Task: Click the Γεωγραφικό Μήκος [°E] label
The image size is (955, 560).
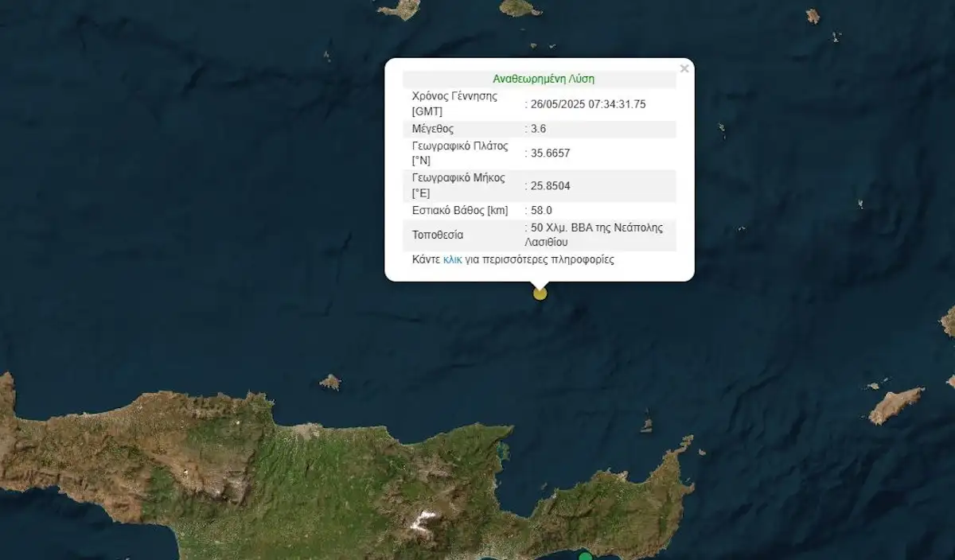Action: coord(458,185)
